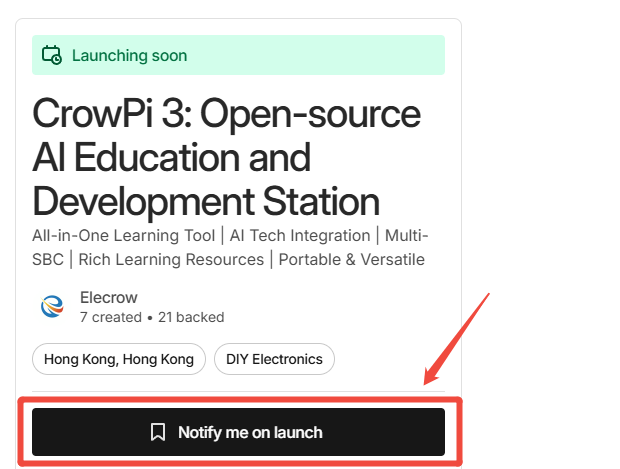Click the CrowPi 3 project title

pyautogui.click(x=226, y=157)
